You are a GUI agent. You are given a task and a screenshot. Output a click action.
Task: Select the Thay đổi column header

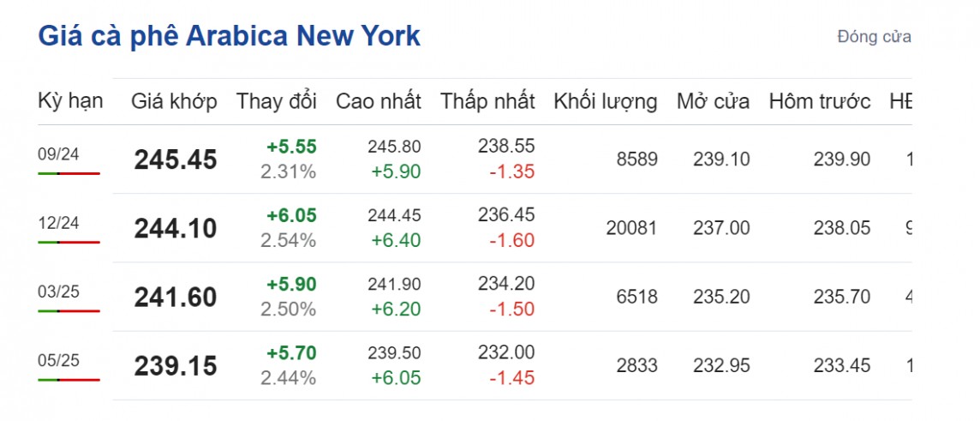[x=277, y=101]
